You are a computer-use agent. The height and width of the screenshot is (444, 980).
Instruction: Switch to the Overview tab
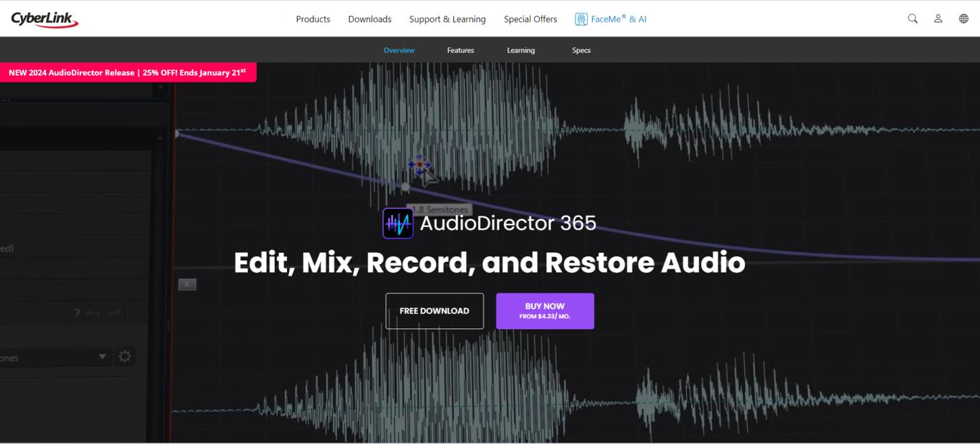click(399, 50)
